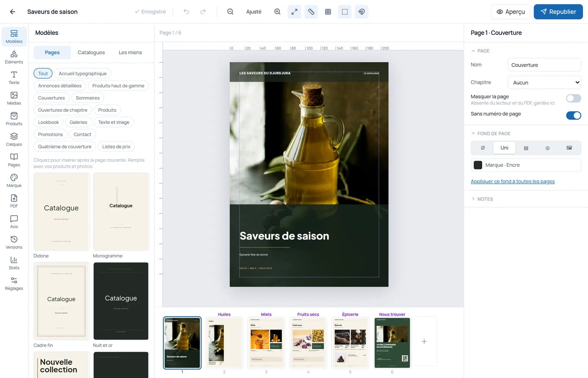Click Appliquer ce fond à toutes les pages
The height and width of the screenshot is (378, 588).
(x=513, y=181)
